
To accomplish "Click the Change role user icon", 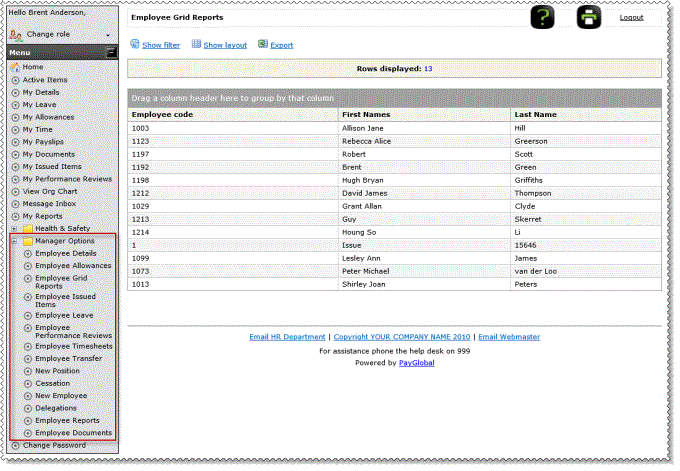I will [16, 34].
